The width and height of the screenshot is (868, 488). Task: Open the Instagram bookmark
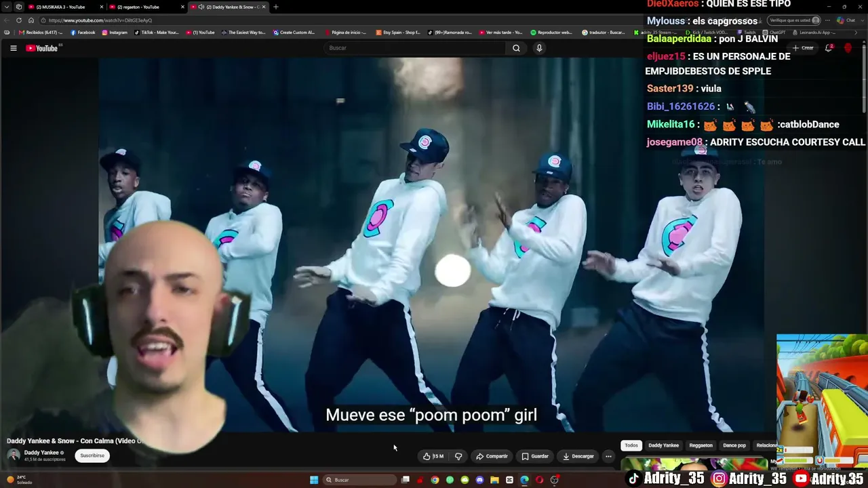(114, 33)
